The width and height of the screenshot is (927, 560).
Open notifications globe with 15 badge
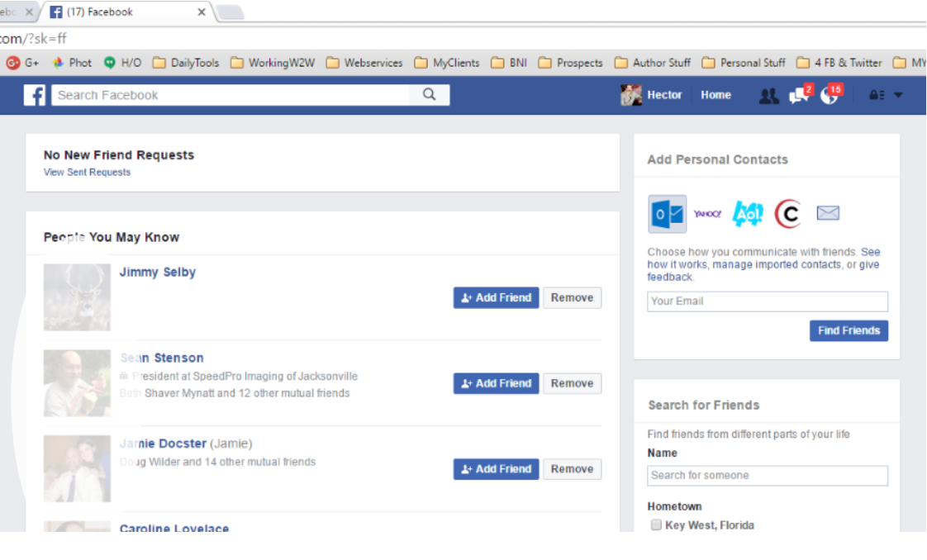[830, 94]
